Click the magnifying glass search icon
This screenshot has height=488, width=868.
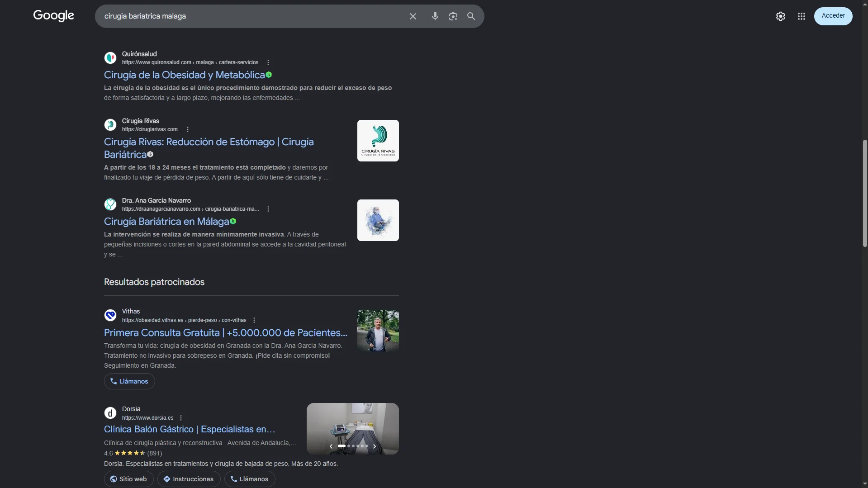[471, 16]
